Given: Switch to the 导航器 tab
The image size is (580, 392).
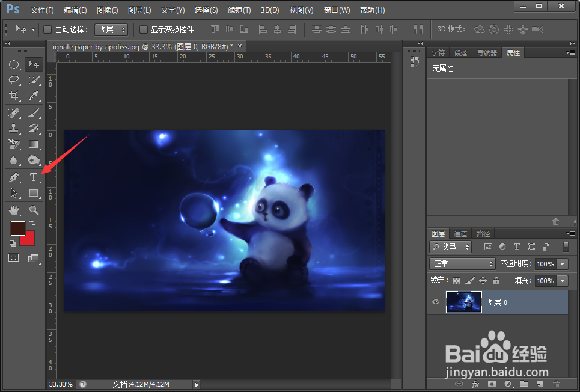Looking at the screenshot, I should [487, 53].
